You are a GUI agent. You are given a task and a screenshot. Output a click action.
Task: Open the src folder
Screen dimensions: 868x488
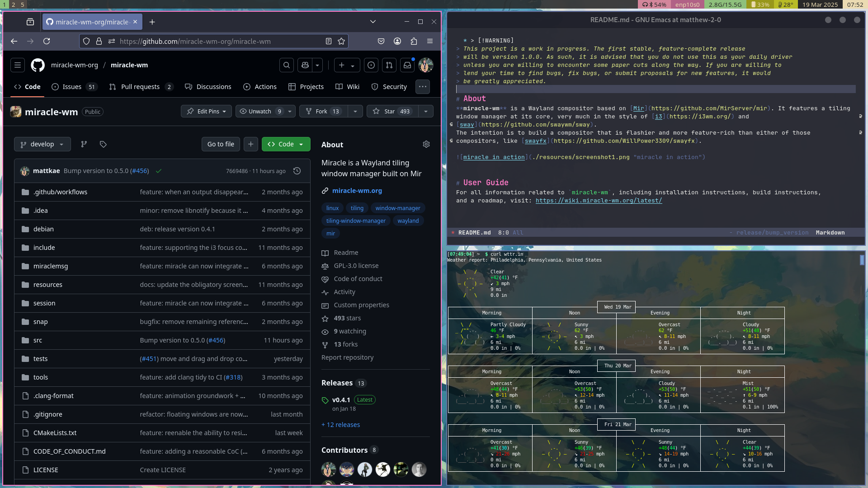tap(38, 340)
